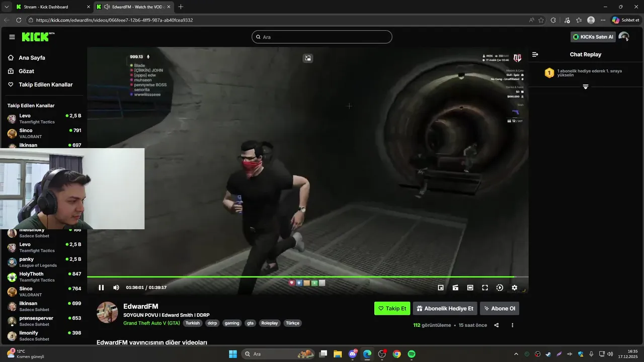Viewport: 644px width, 362px height.
Task: Enter fullscreen video mode
Action: click(x=485, y=288)
